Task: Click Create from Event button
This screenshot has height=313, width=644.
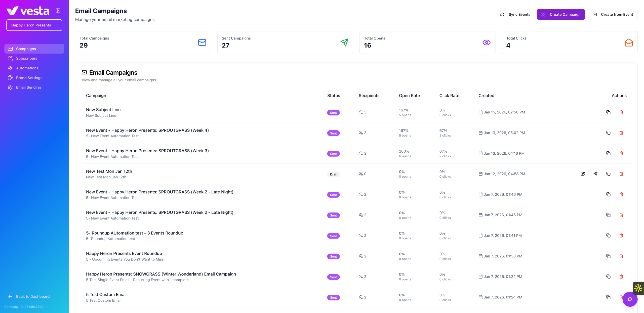Action: point(613,15)
